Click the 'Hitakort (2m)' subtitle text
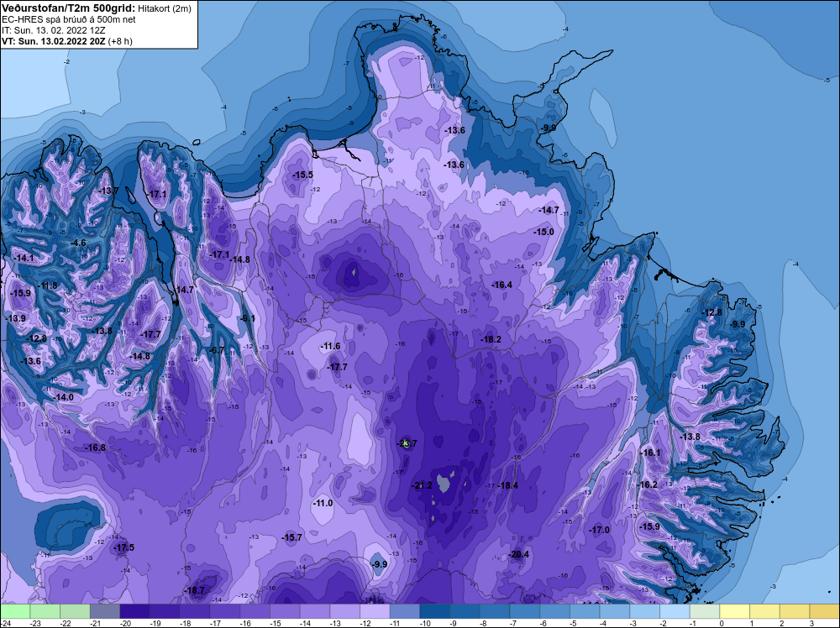 click(x=164, y=8)
